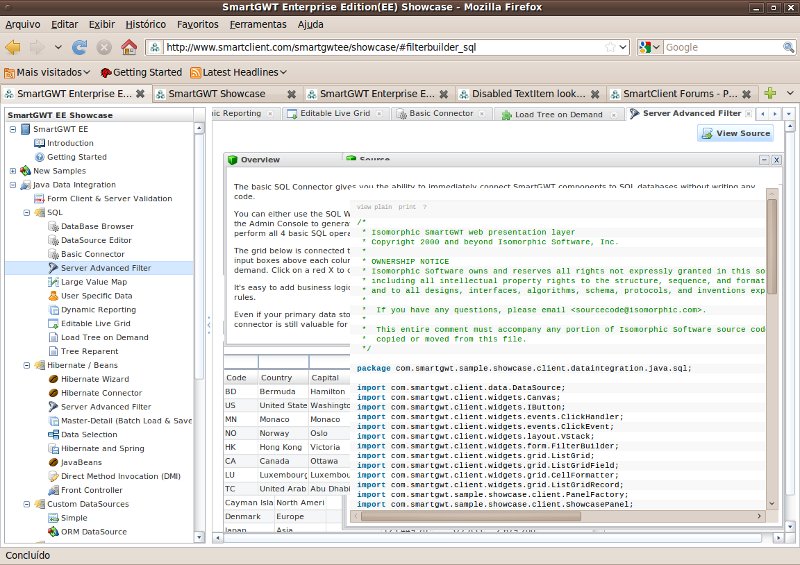The height and width of the screenshot is (565, 800).
Task: Open the Histórico menu
Action: coord(146,23)
